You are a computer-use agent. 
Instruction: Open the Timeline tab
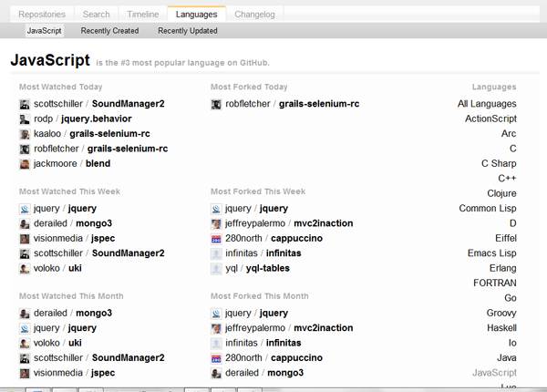click(x=143, y=15)
